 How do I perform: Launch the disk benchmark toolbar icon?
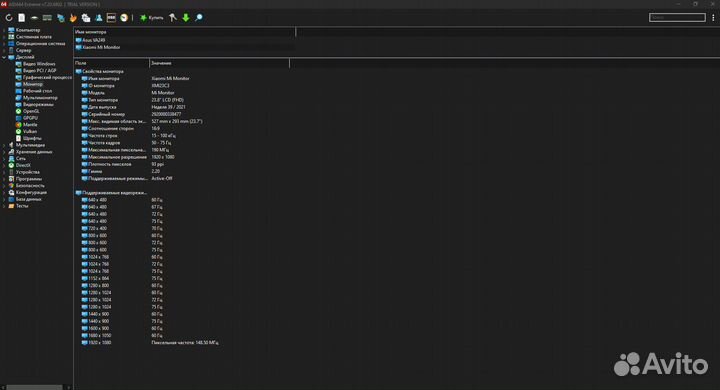34,18
